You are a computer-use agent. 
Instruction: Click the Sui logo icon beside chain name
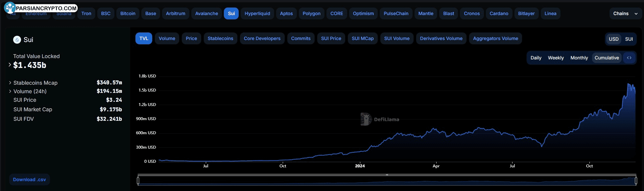[x=17, y=40]
